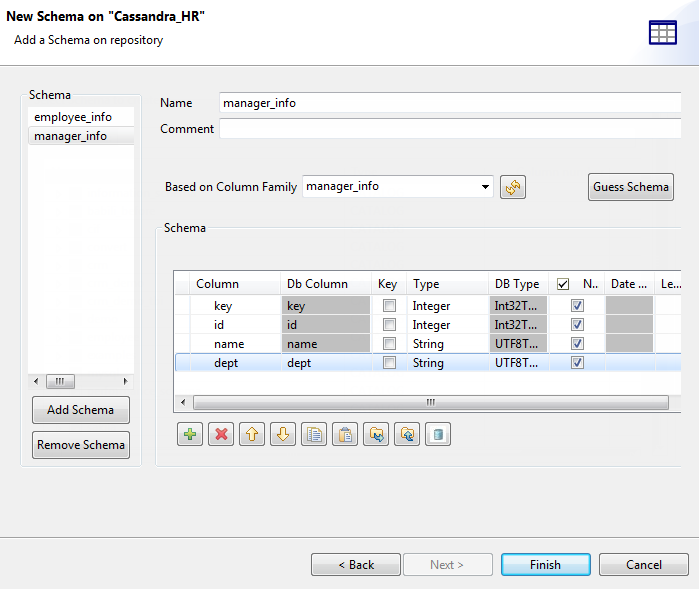Viewport: 699px width, 589px height.
Task: Add a new column with green plus icon
Action: [190, 435]
